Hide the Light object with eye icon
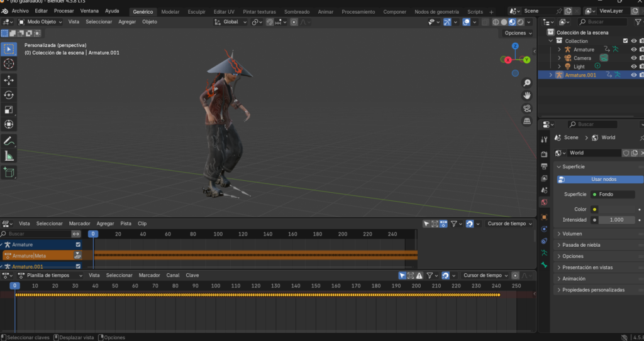The image size is (644, 341). coord(633,67)
